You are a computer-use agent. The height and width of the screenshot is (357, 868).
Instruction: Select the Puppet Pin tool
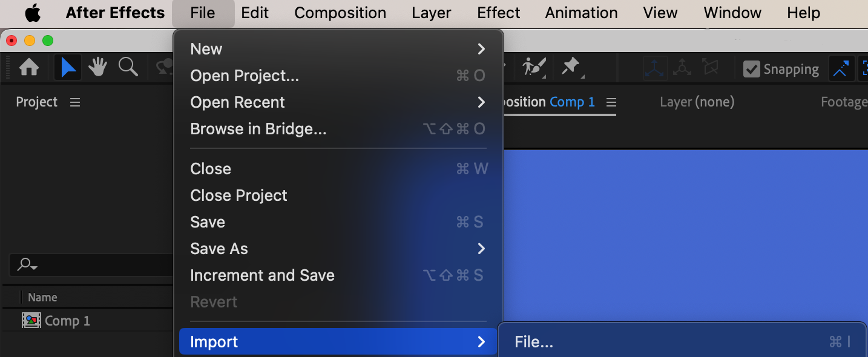point(571,67)
